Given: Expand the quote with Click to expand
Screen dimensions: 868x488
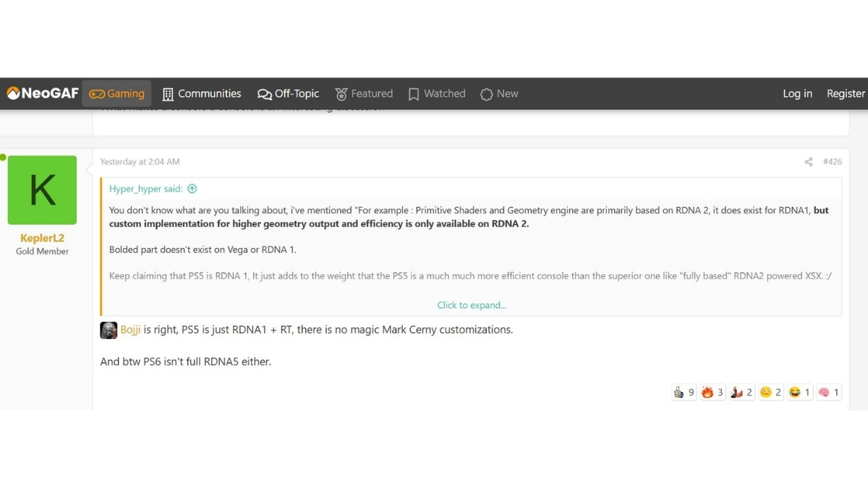Looking at the screenshot, I should click(x=472, y=305).
